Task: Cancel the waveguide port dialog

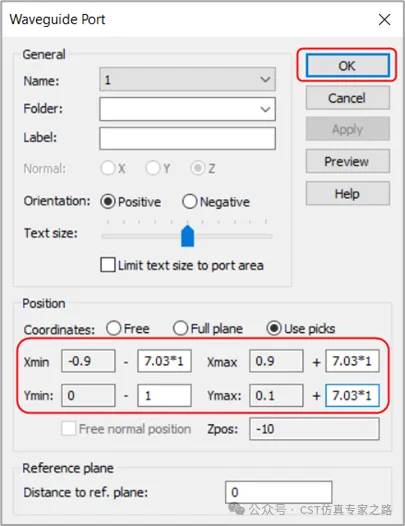Action: point(348,98)
